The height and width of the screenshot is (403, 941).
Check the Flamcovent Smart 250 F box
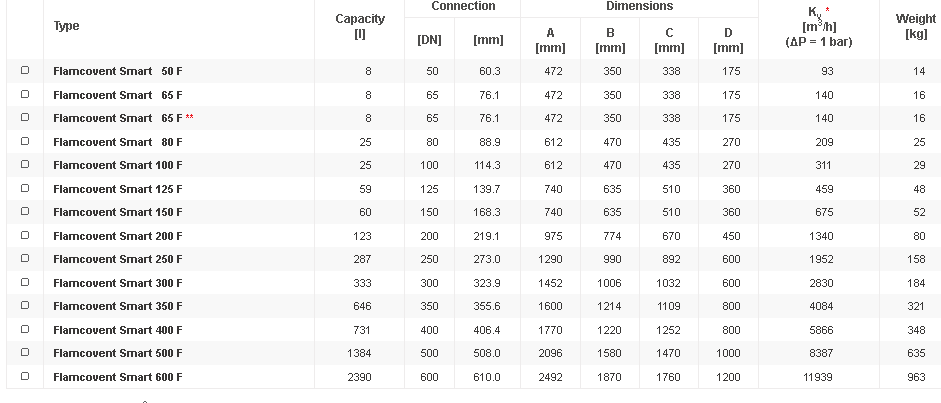tap(25, 259)
